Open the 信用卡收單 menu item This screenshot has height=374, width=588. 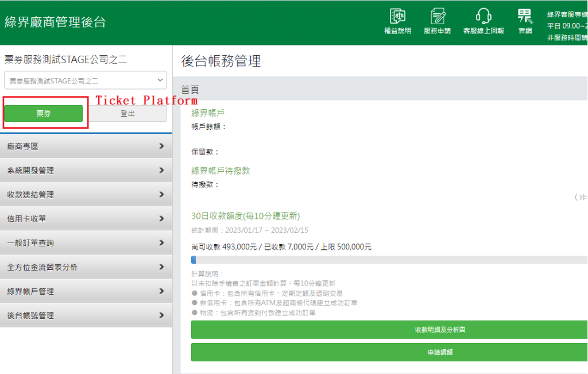click(x=86, y=219)
